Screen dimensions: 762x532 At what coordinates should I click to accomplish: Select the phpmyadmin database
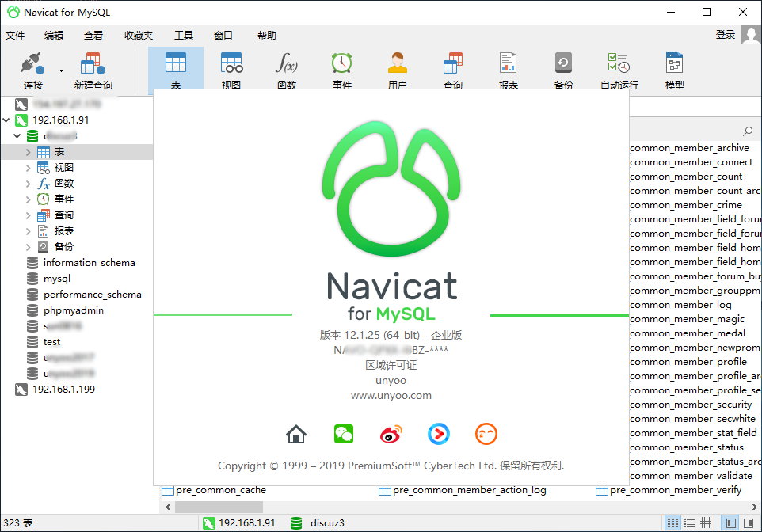[x=74, y=310]
